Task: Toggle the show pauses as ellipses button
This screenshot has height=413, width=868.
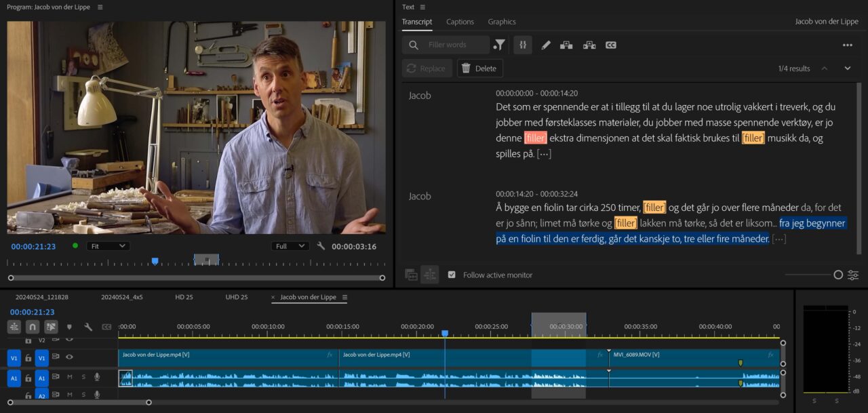Action: (523, 45)
